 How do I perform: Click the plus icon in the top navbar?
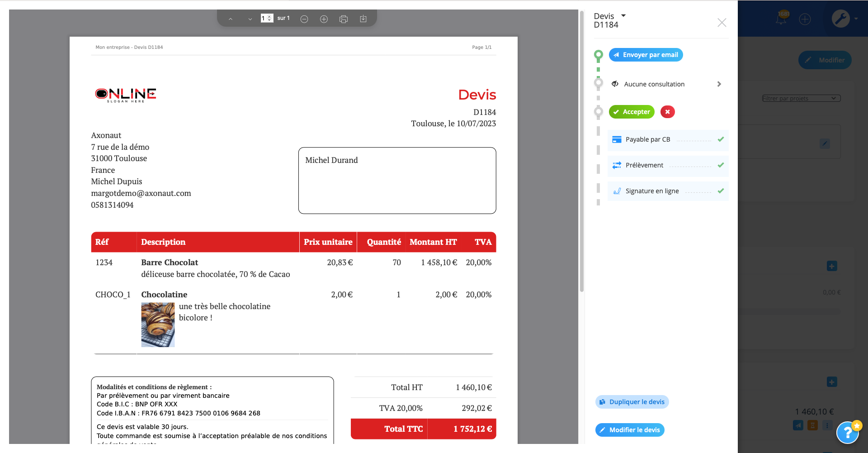(x=805, y=19)
